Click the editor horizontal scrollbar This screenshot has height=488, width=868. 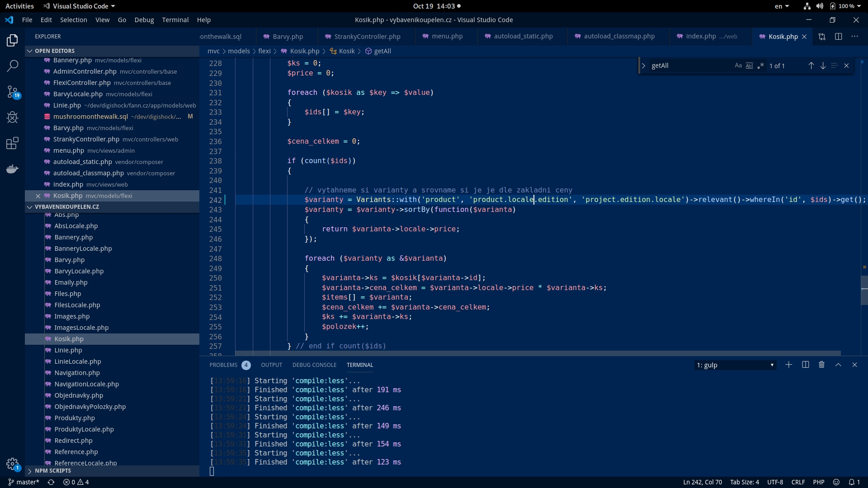click(538, 353)
